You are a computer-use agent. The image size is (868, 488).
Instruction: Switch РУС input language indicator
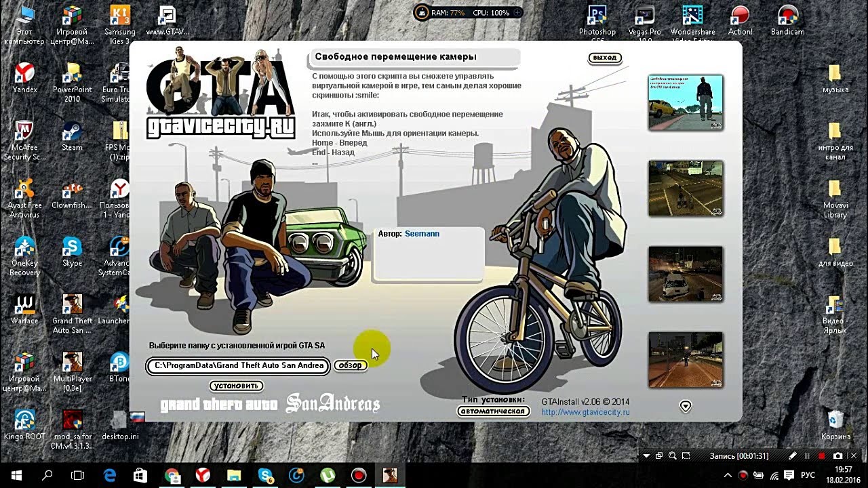[x=808, y=475]
